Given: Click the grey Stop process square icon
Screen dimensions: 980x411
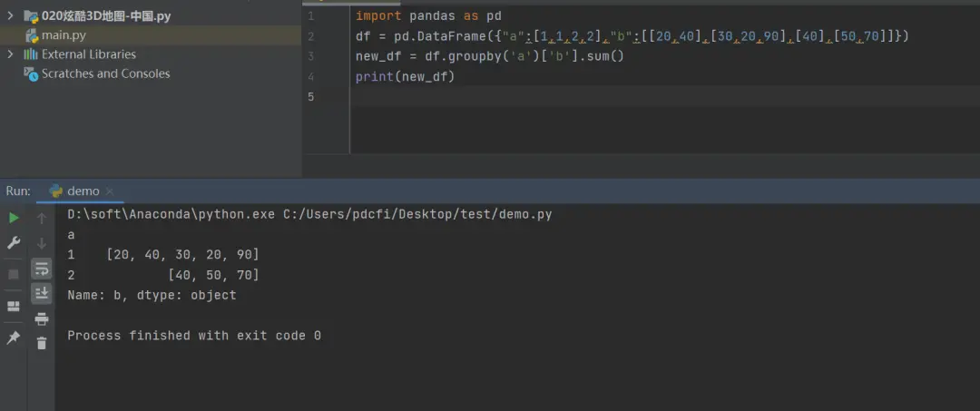Looking at the screenshot, I should click(x=14, y=274).
